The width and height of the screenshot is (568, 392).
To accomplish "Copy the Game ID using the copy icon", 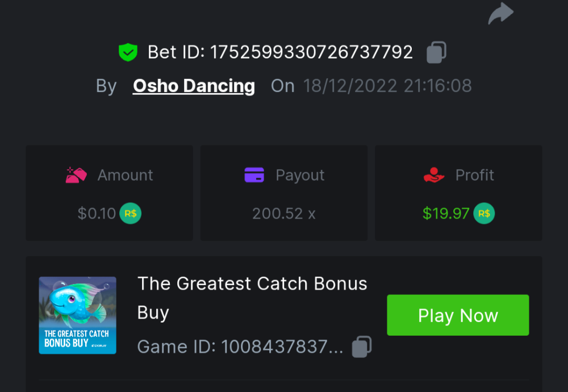I will click(x=362, y=346).
